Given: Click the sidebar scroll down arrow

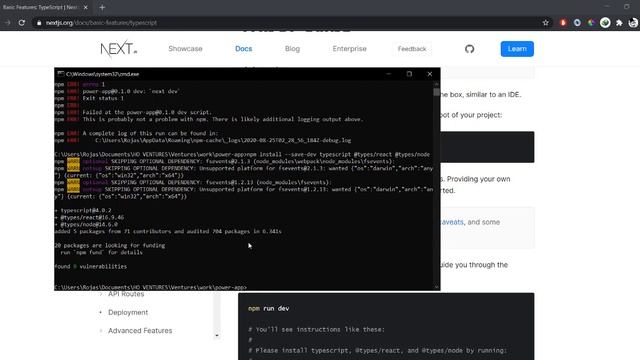Looking at the screenshot, I should click(217, 336).
